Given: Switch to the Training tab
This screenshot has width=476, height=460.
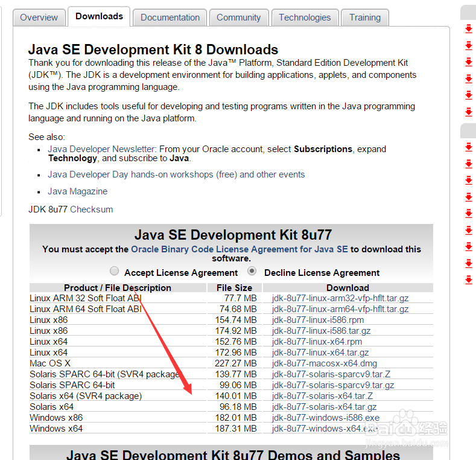Looking at the screenshot, I should tap(365, 18).
